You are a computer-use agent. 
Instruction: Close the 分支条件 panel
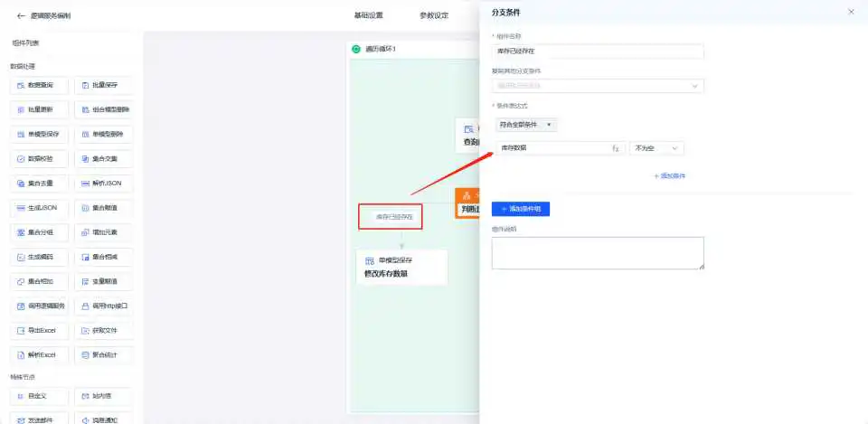(x=851, y=12)
